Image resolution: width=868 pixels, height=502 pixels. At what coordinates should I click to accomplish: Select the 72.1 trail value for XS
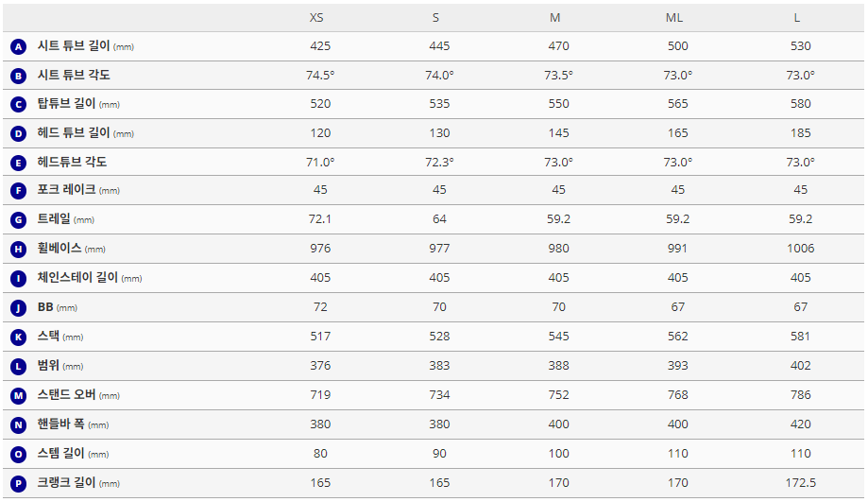pyautogui.click(x=320, y=220)
